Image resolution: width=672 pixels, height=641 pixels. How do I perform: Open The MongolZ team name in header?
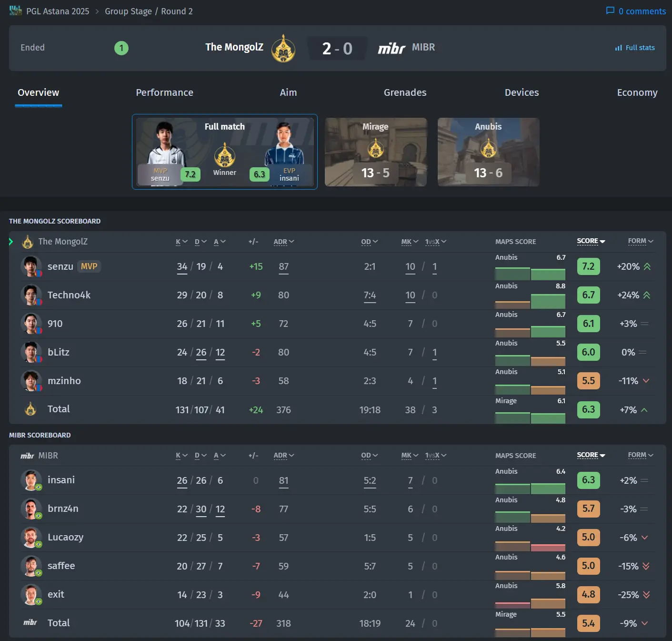[x=234, y=47]
